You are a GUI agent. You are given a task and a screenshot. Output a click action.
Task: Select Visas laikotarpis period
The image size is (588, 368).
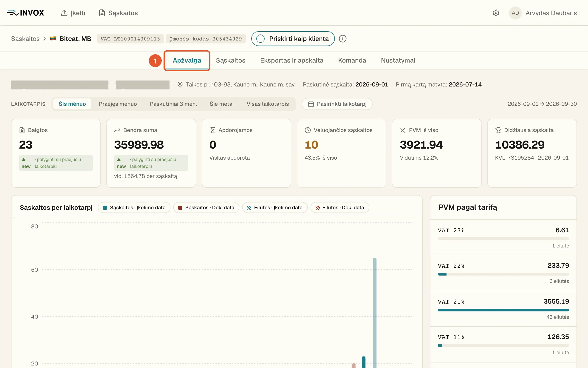(268, 104)
